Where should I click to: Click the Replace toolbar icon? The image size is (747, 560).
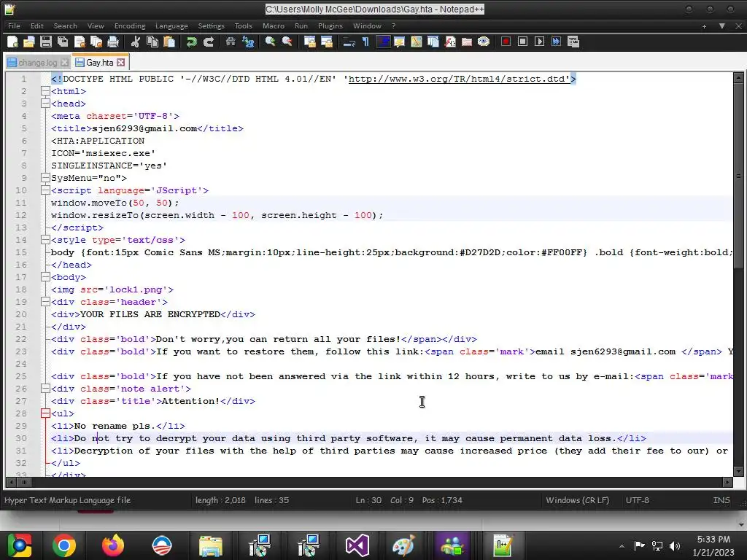[x=248, y=42]
